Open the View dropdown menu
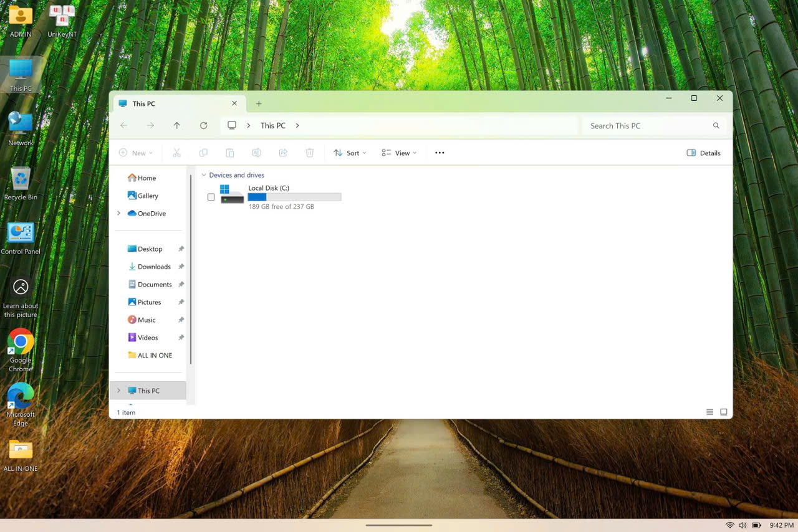The image size is (798, 532). [399, 153]
